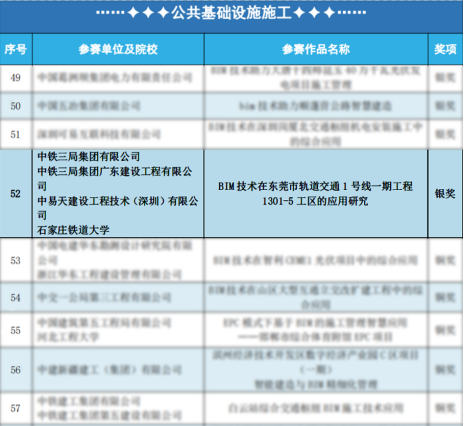Click row number 54 cell
This screenshot has width=464, height=426.
tap(16, 297)
